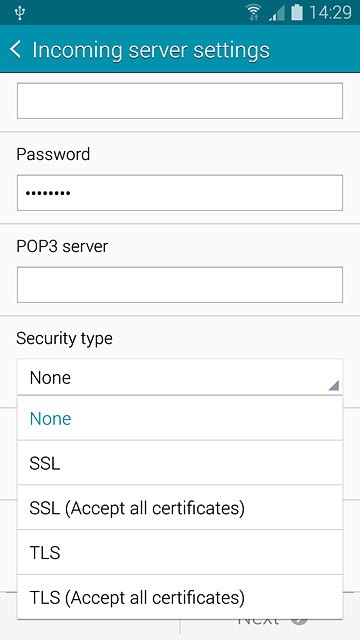The height and width of the screenshot is (640, 360).
Task: Tap the USB connection status icon
Action: click(x=20, y=12)
